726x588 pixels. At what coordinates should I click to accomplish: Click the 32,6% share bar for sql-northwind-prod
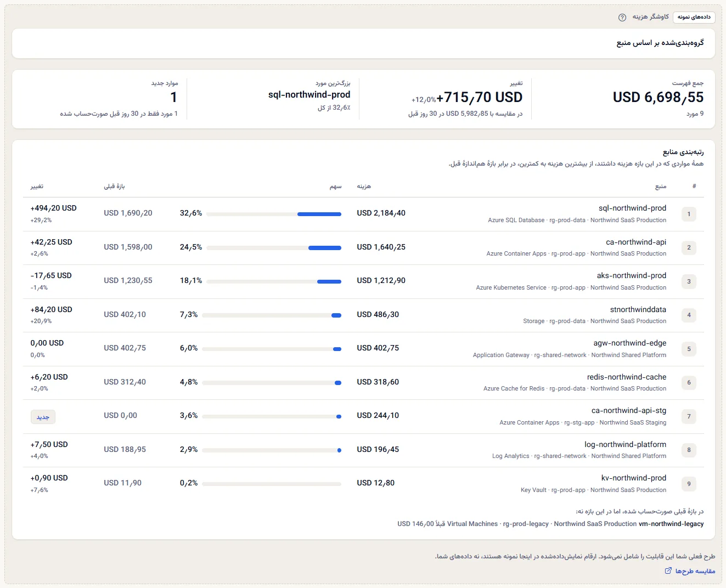[x=274, y=214]
